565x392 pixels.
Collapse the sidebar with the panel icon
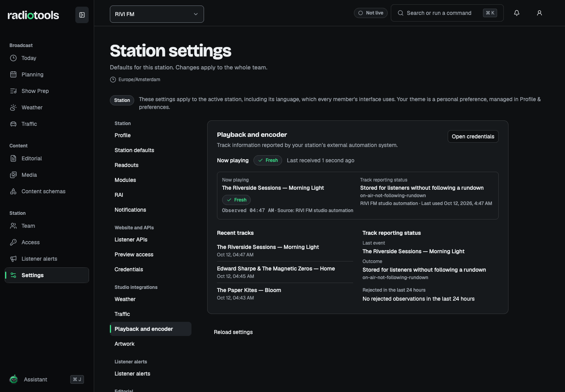(x=82, y=15)
